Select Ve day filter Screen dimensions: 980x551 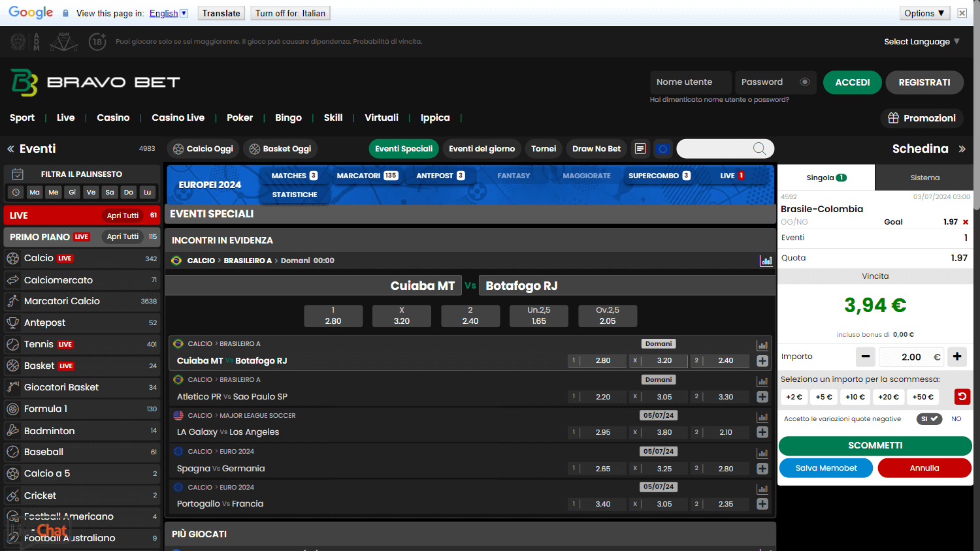(91, 192)
